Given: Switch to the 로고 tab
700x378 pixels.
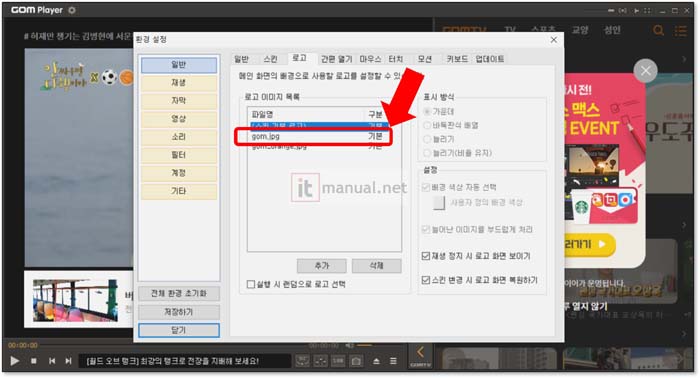Looking at the screenshot, I should 300,58.
